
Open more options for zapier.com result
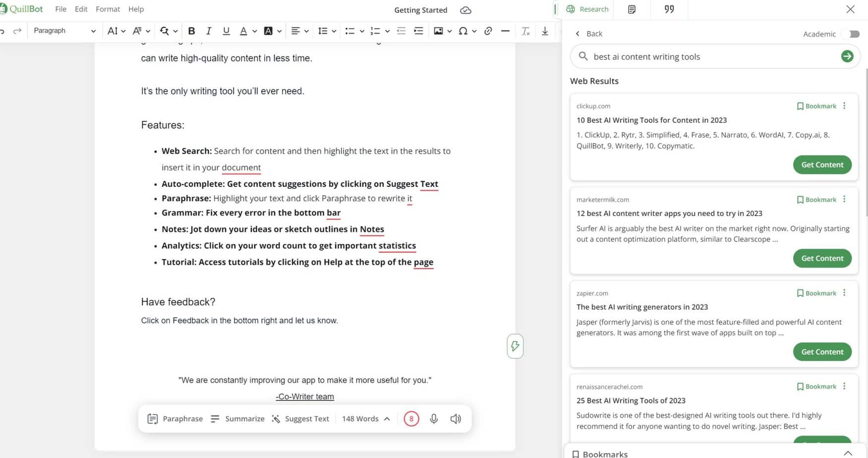point(844,293)
